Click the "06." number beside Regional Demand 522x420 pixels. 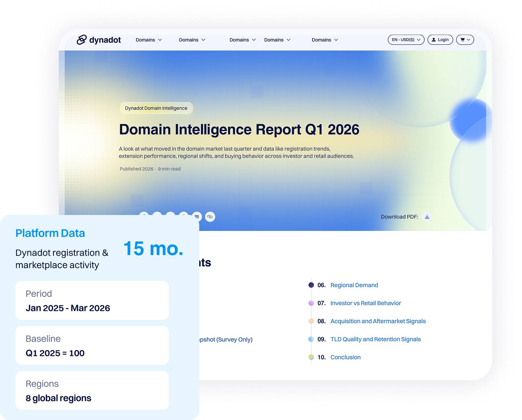[x=321, y=285]
